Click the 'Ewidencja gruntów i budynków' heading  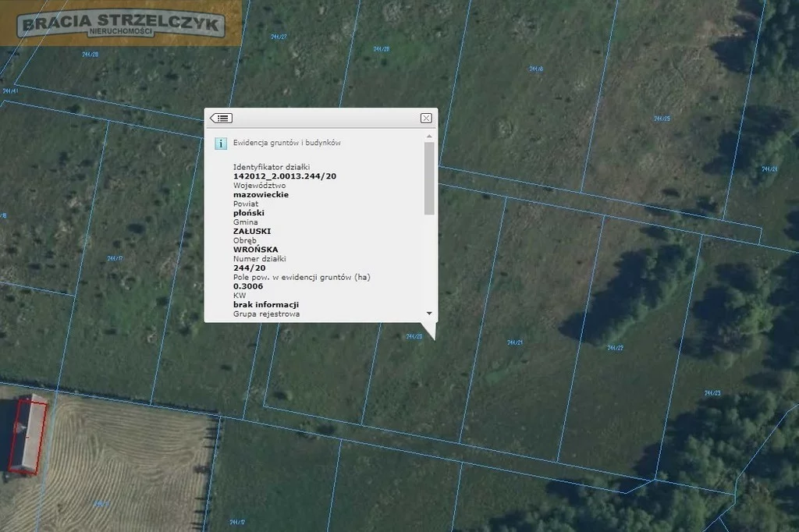point(286,143)
